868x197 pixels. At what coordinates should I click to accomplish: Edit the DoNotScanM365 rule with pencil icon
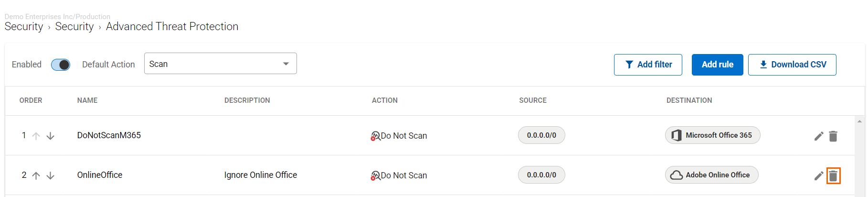pyautogui.click(x=819, y=136)
